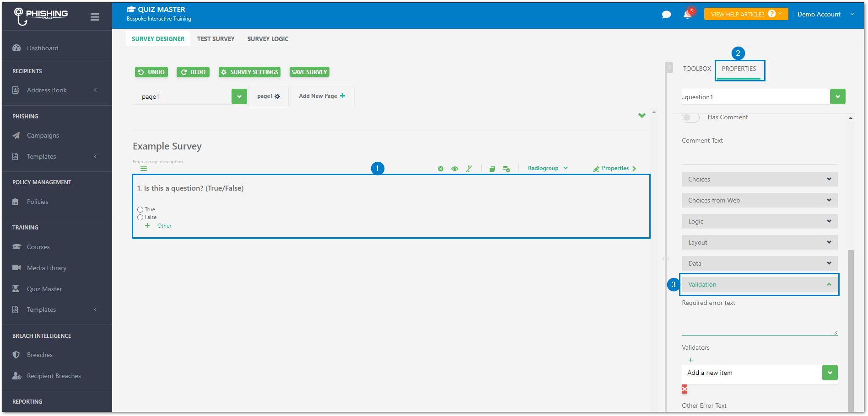The image size is (868, 416).
Task: Open Survey Settings
Action: tap(249, 72)
